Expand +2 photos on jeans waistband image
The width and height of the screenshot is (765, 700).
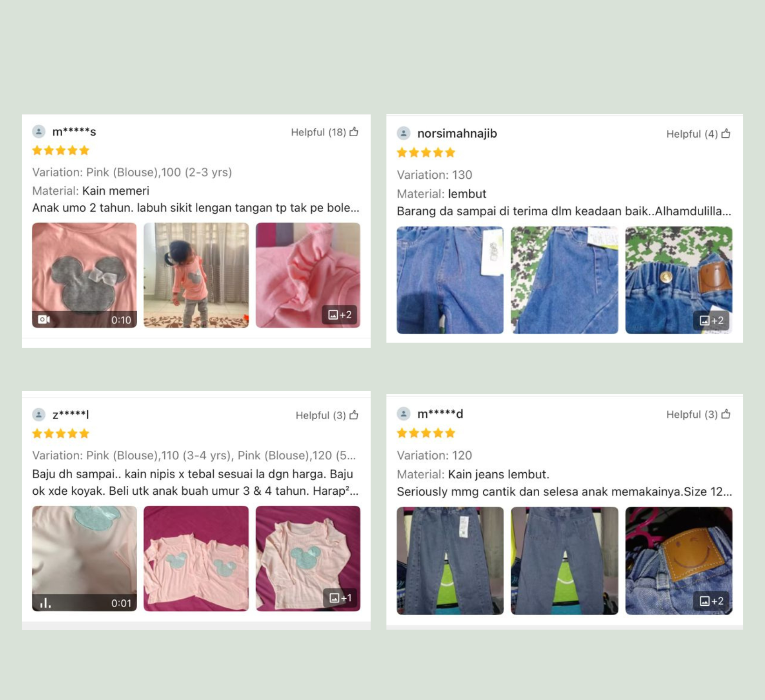click(711, 321)
